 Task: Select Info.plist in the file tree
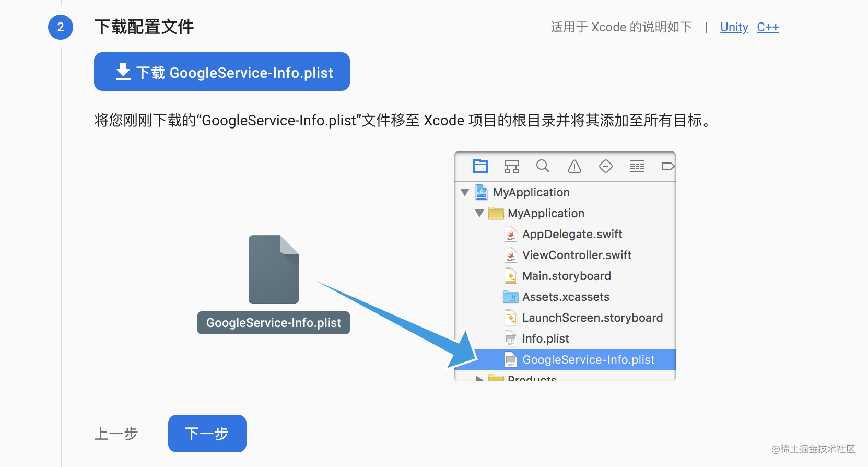(545, 338)
